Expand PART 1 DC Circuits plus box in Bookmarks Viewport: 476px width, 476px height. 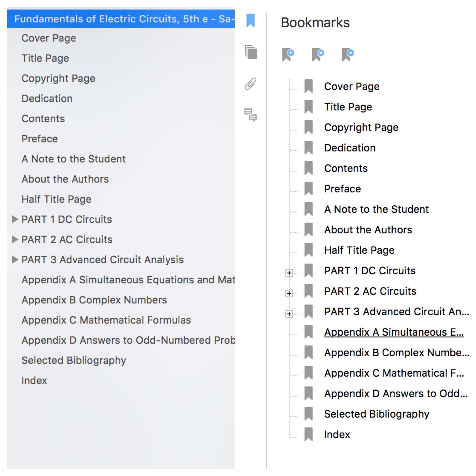point(289,273)
